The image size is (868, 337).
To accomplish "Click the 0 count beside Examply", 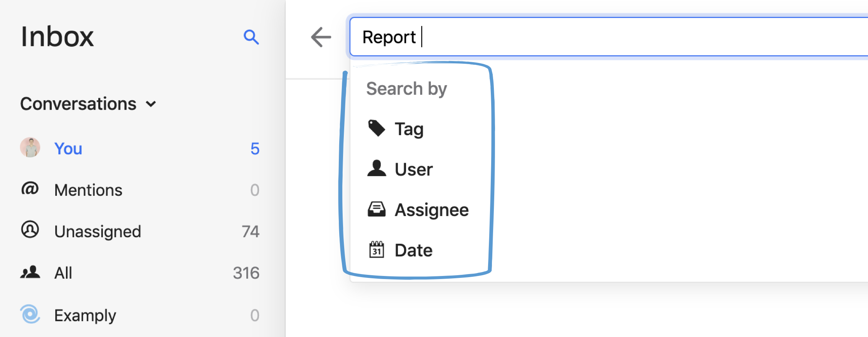I will tap(255, 315).
